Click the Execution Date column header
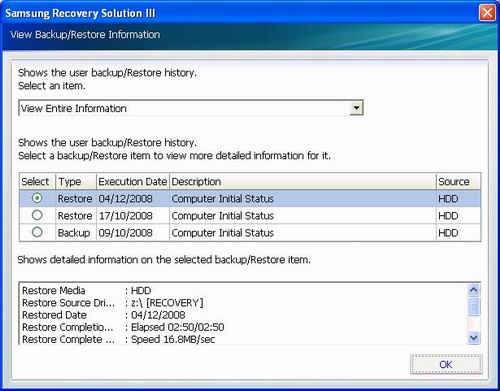Image resolution: width=500 pixels, height=391 pixels. coord(133,182)
